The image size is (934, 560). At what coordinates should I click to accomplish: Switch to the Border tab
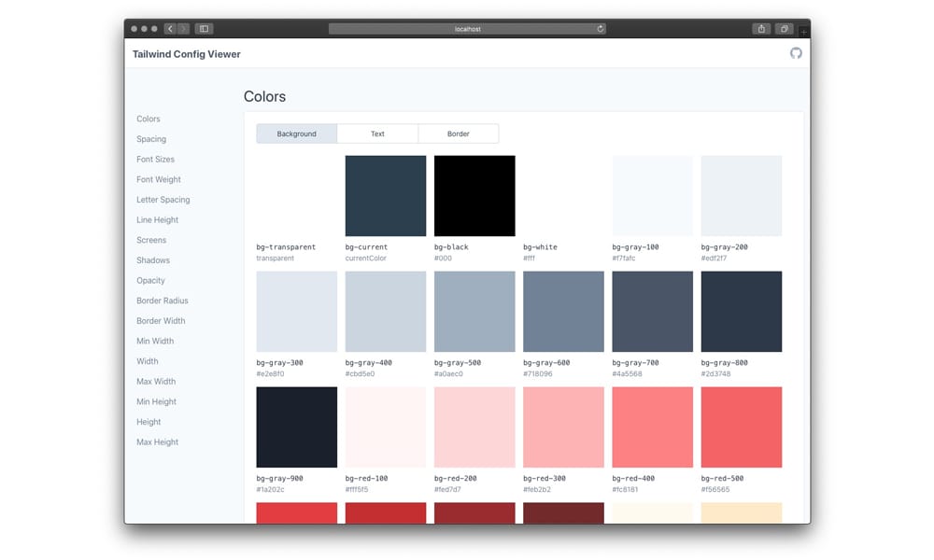pyautogui.click(x=458, y=133)
